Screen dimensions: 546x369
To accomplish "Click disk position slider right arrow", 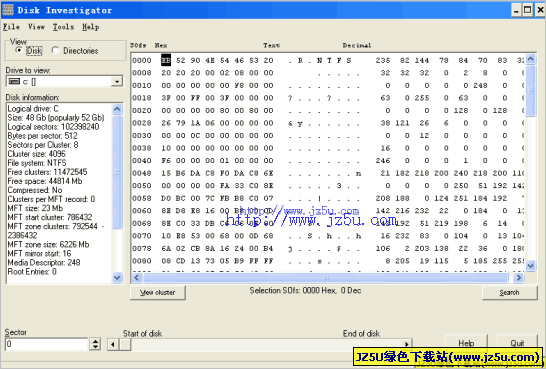I will point(407,345).
